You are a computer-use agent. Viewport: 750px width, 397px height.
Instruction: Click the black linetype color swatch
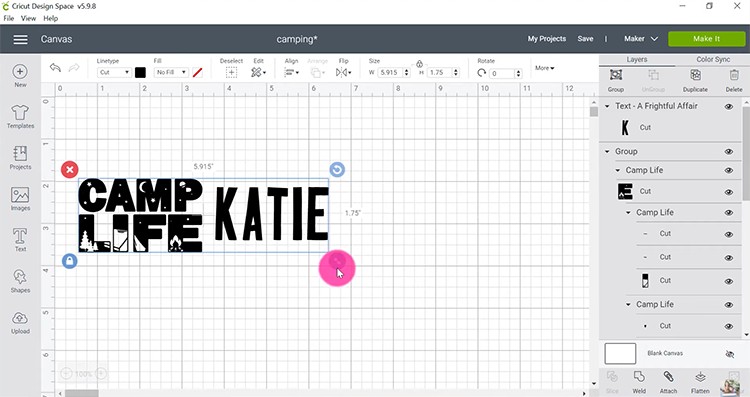pos(140,72)
